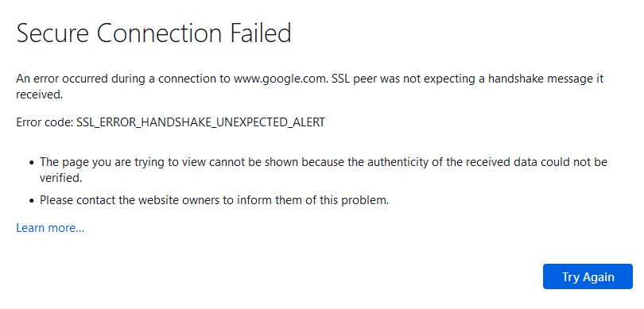Click the Try Again button
The image size is (644, 309).
(588, 276)
